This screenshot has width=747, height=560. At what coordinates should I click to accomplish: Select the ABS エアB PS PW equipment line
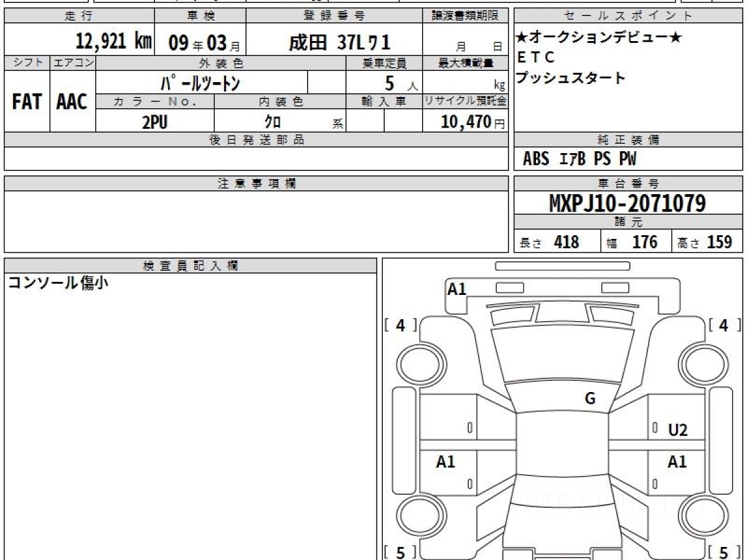click(580, 159)
